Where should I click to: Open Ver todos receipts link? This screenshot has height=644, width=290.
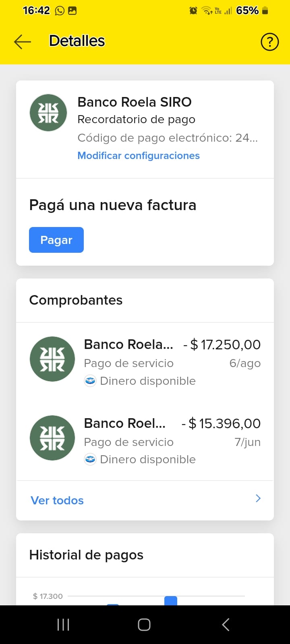pos(57,500)
